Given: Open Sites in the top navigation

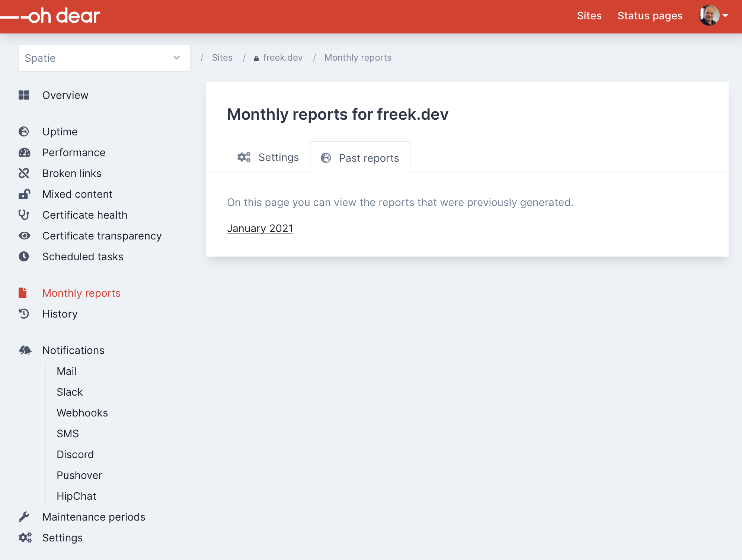Looking at the screenshot, I should pos(589,16).
